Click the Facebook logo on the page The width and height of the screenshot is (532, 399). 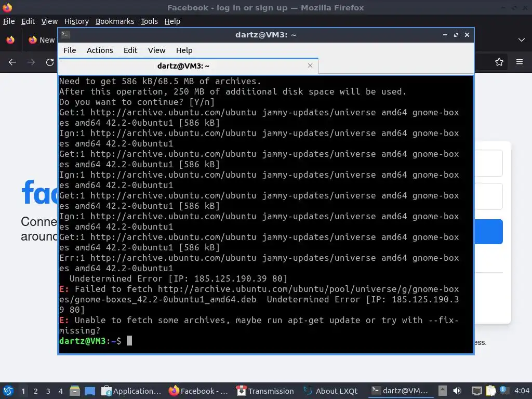(39, 192)
